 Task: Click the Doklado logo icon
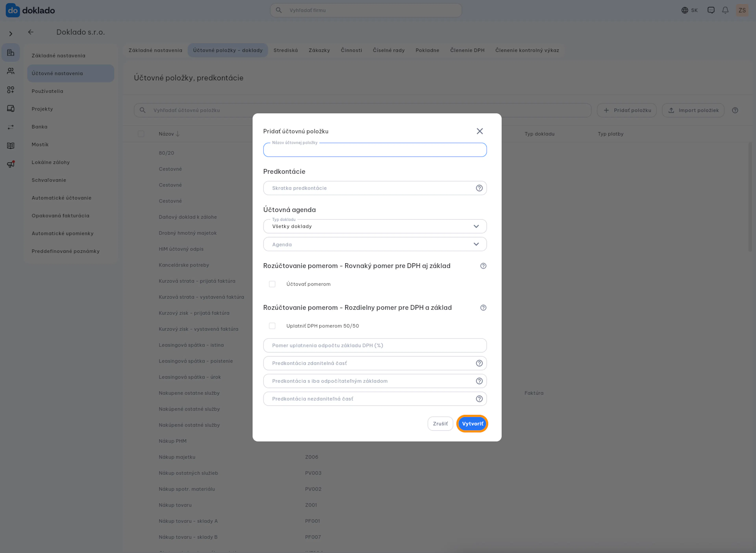click(13, 10)
